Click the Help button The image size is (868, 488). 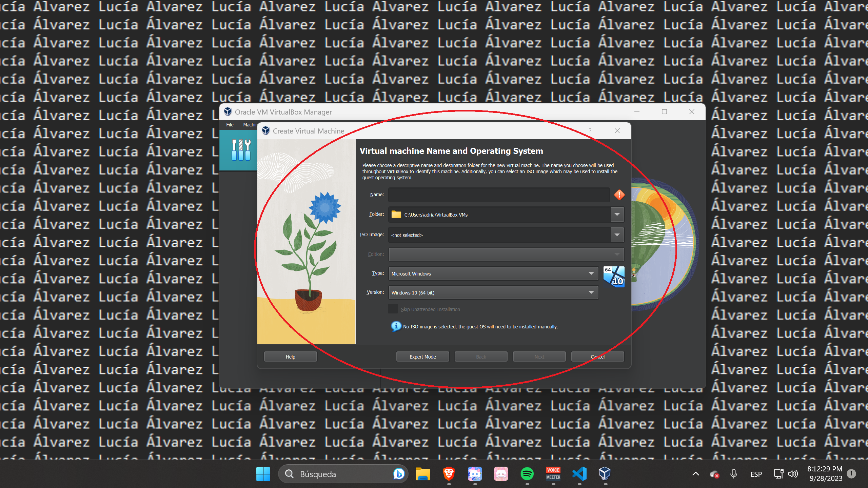[290, 356]
